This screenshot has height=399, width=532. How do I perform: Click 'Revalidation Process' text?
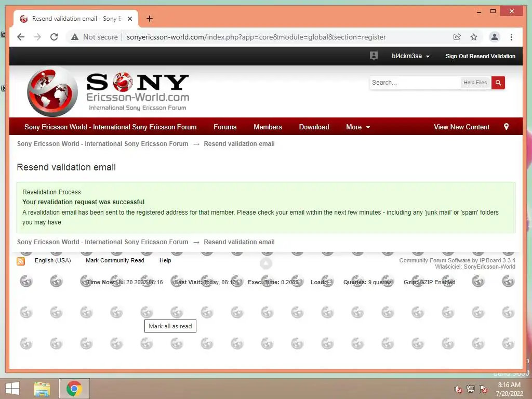51,192
